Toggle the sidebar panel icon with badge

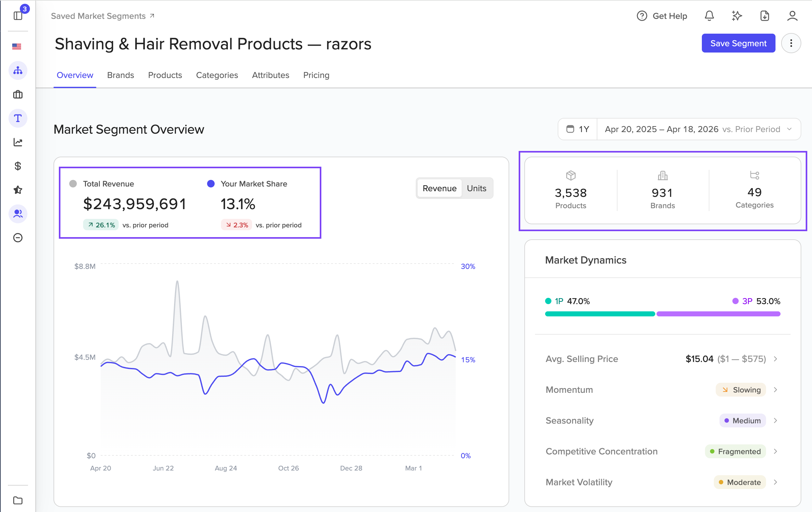point(18,15)
